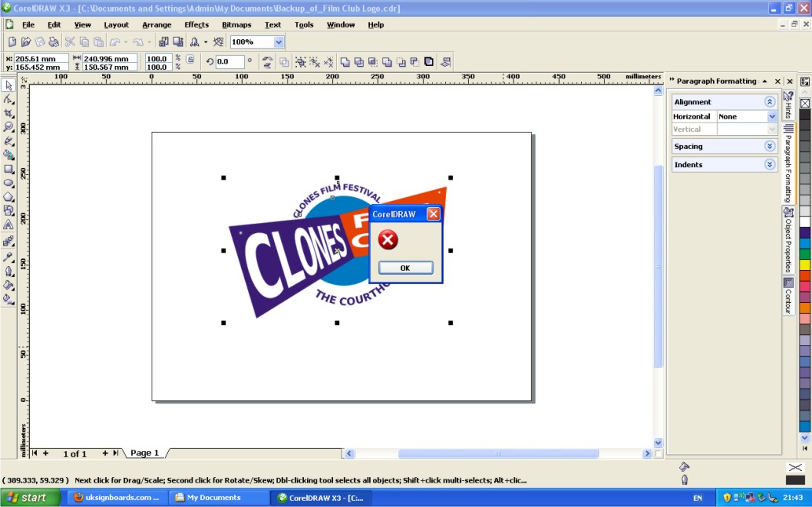The width and height of the screenshot is (812, 507).
Task: Choose the Rectangle tool
Action: click(9, 170)
